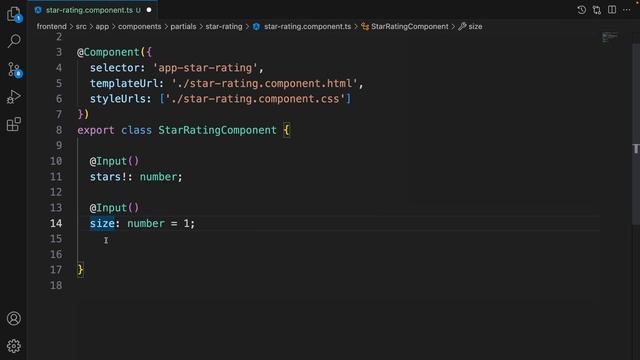Click the Open Changes compare icon

pos(597,10)
